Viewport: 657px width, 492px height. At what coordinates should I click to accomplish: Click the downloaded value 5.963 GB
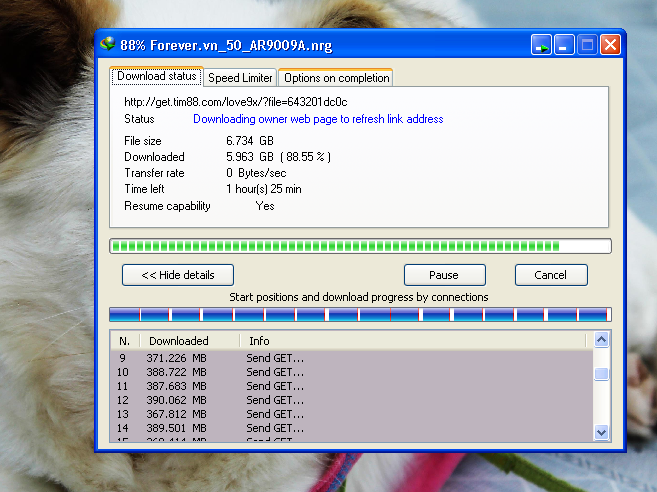tap(278, 157)
